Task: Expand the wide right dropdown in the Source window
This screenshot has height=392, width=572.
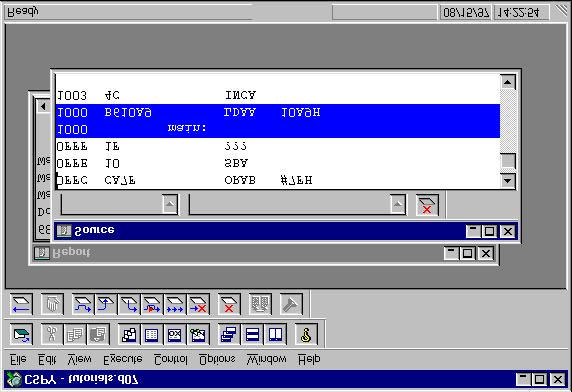Action: (398, 204)
